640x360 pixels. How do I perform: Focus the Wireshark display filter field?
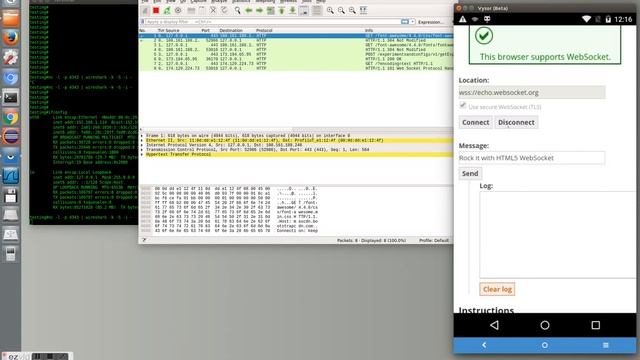tap(272, 22)
